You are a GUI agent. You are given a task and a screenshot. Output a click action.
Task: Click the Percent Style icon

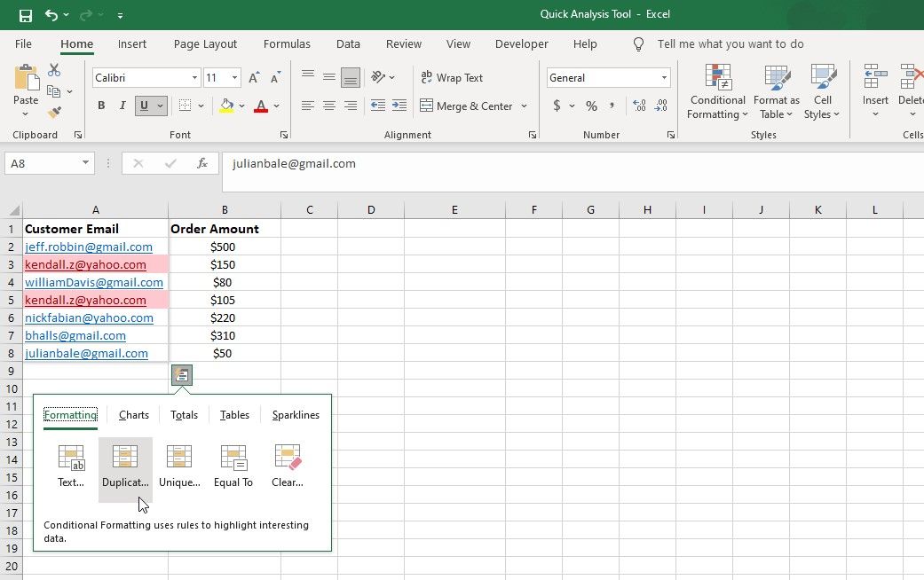point(591,106)
